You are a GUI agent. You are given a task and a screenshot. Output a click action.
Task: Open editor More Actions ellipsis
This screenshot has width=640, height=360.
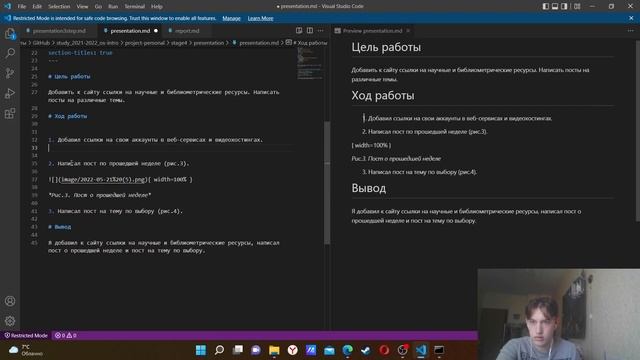click(321, 31)
